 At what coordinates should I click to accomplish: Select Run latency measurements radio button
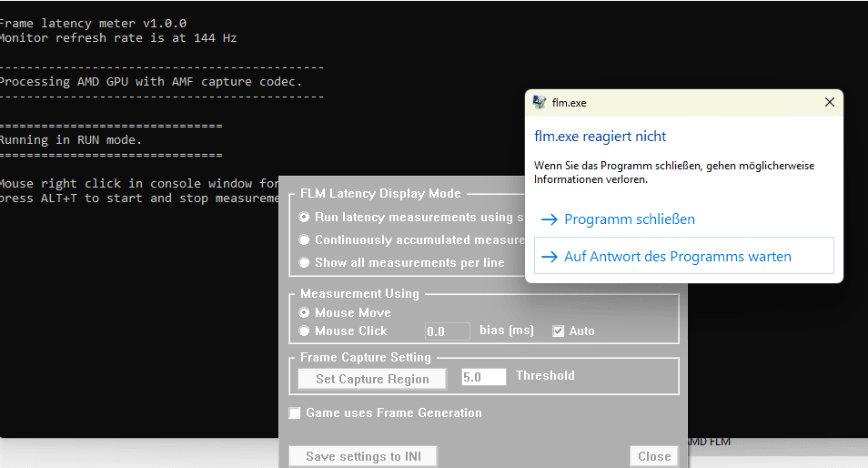[304, 217]
